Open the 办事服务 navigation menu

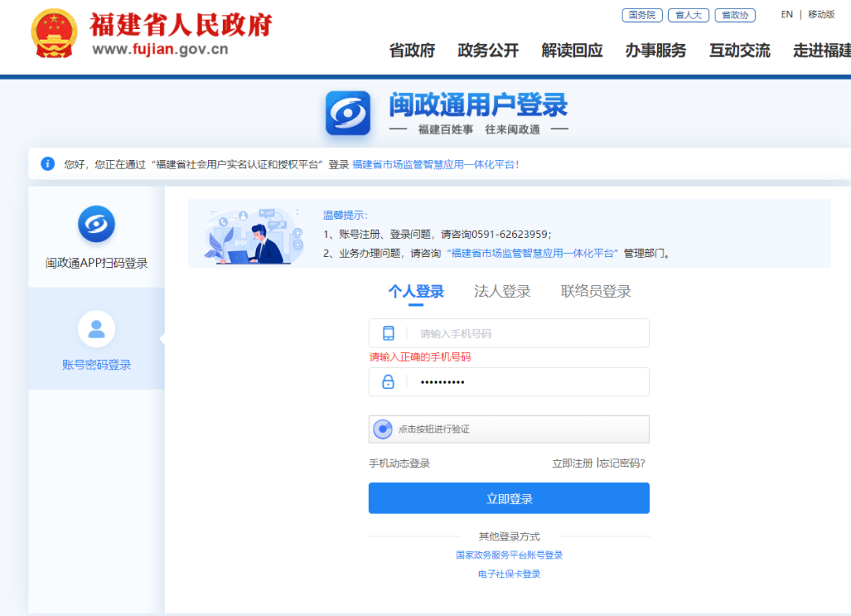(x=656, y=50)
